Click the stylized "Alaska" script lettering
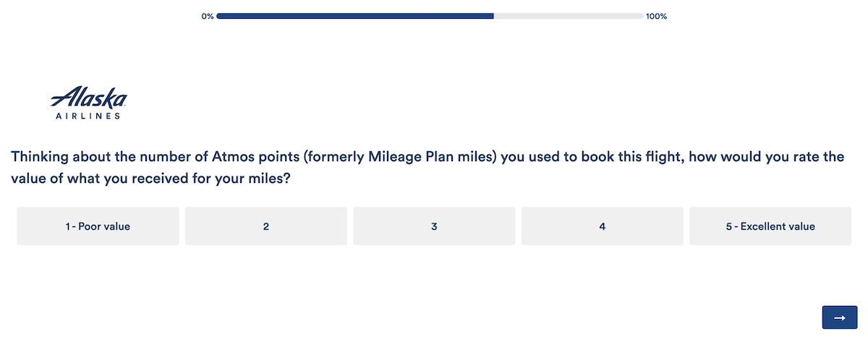The height and width of the screenshot is (337, 868). (x=88, y=98)
